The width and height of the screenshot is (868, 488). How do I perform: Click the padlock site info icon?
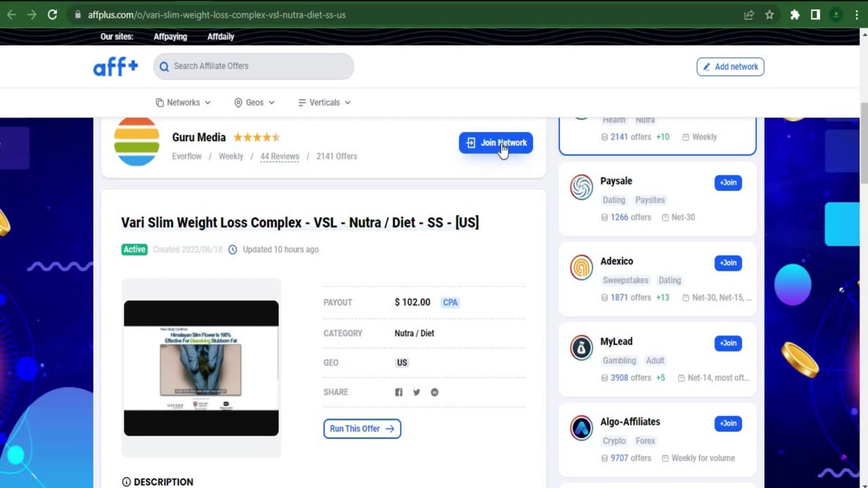(78, 14)
